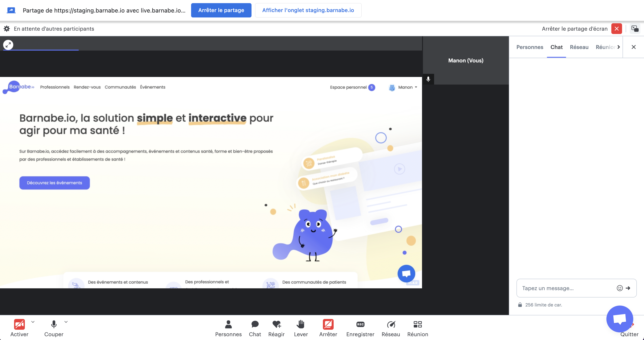
Task: Switch to the Chat tab
Action: pyautogui.click(x=556, y=47)
